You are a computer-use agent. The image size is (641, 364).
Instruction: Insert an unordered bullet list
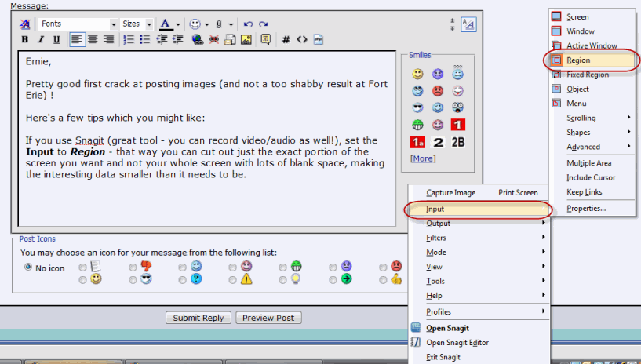coord(144,40)
